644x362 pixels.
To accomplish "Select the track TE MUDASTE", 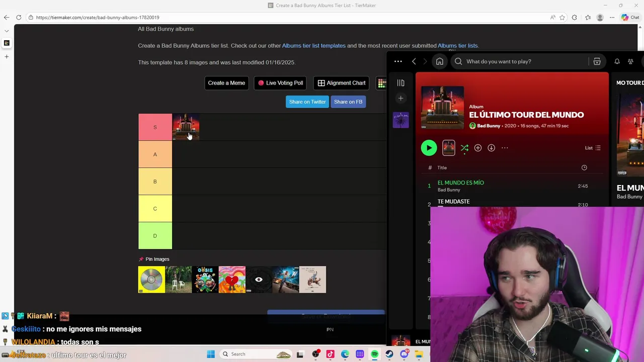I will click(x=454, y=201).
